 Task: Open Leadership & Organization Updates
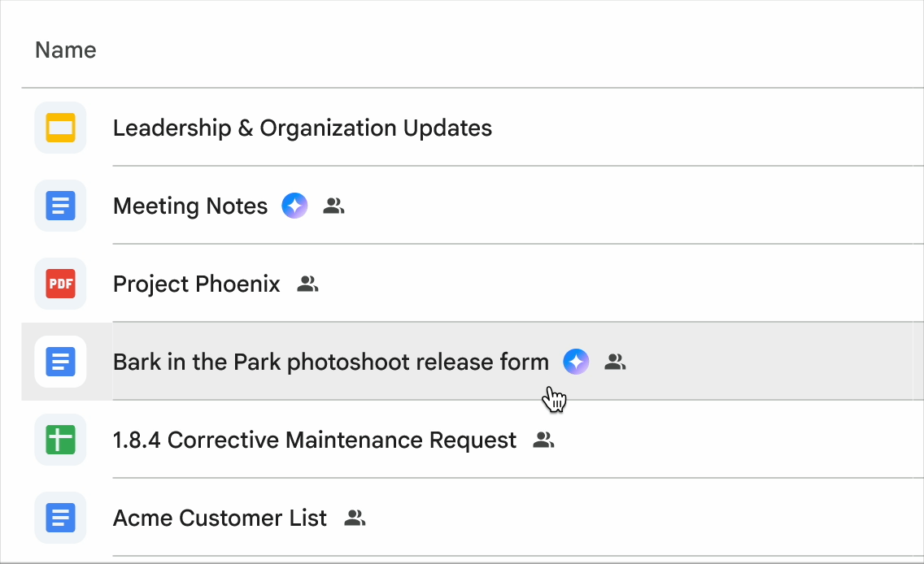click(x=303, y=128)
